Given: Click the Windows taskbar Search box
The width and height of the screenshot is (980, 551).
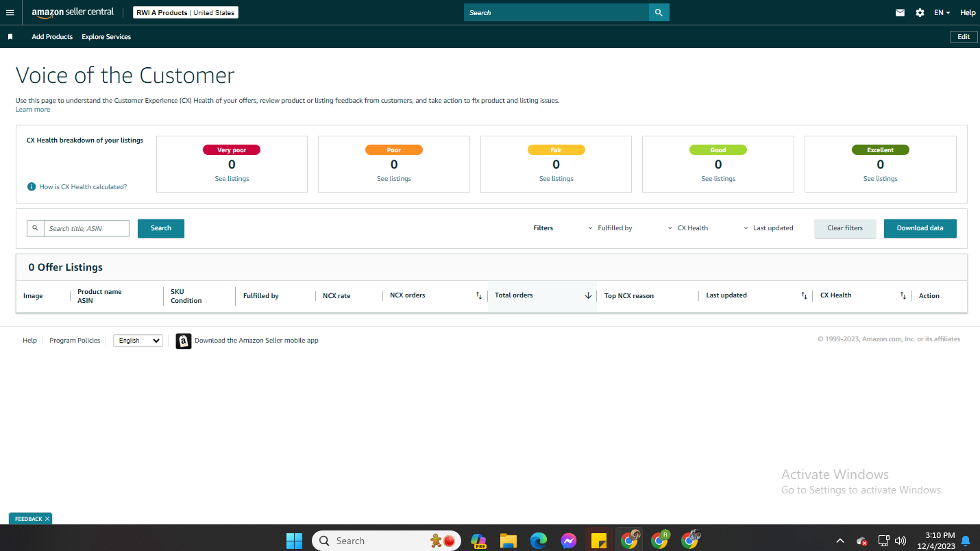Looking at the screenshot, I should point(386,541).
